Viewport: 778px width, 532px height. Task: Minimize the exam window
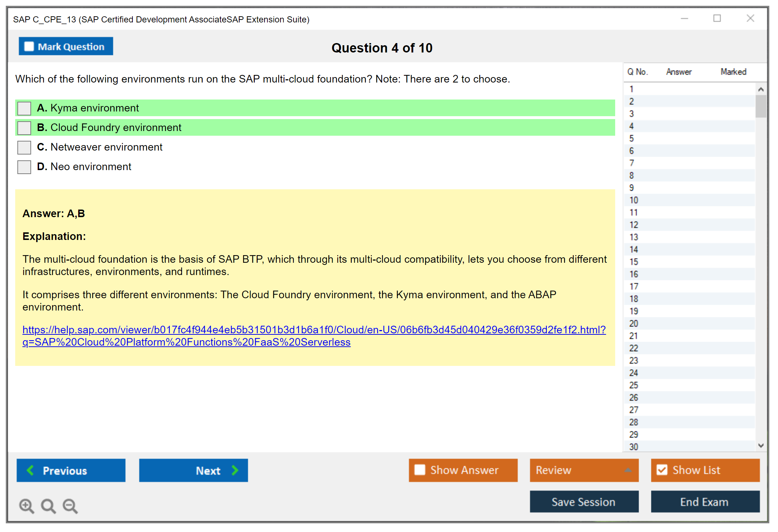pos(684,18)
